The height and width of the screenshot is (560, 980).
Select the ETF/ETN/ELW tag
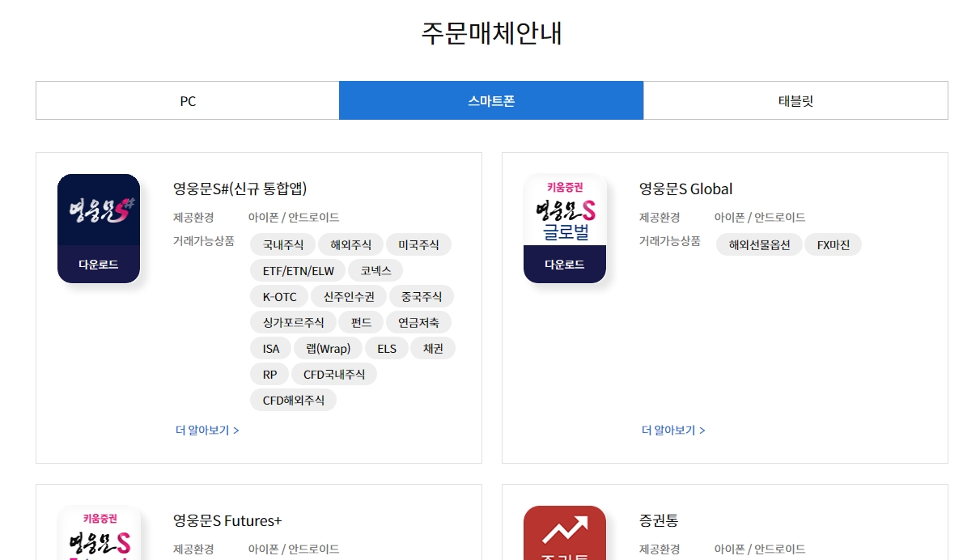(298, 270)
